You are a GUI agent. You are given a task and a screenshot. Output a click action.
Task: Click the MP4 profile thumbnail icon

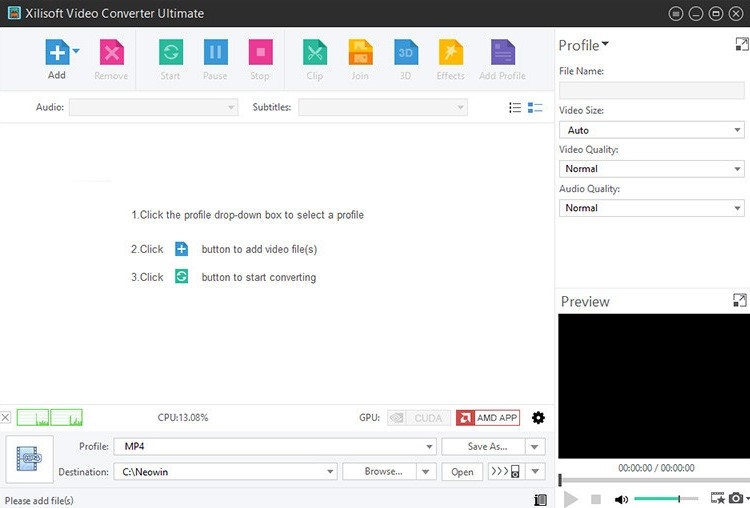29,459
